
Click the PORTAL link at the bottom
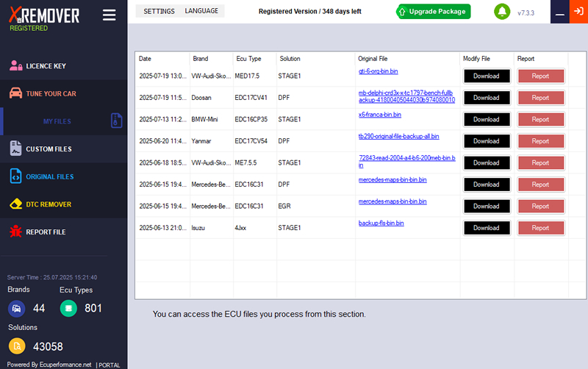(x=109, y=365)
